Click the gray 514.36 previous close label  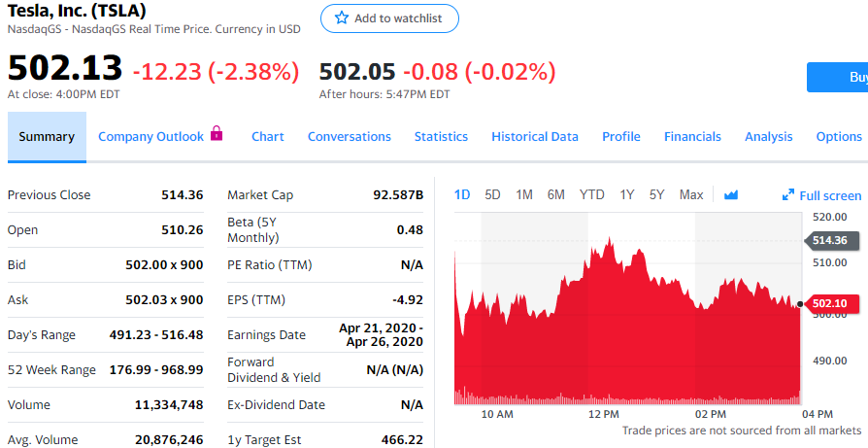[829, 240]
